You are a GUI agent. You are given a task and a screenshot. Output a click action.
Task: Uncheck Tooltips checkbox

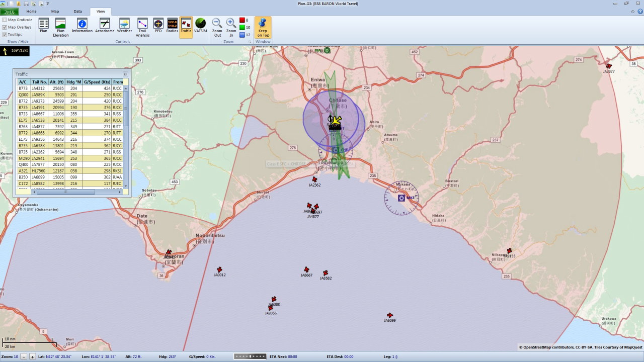point(5,35)
